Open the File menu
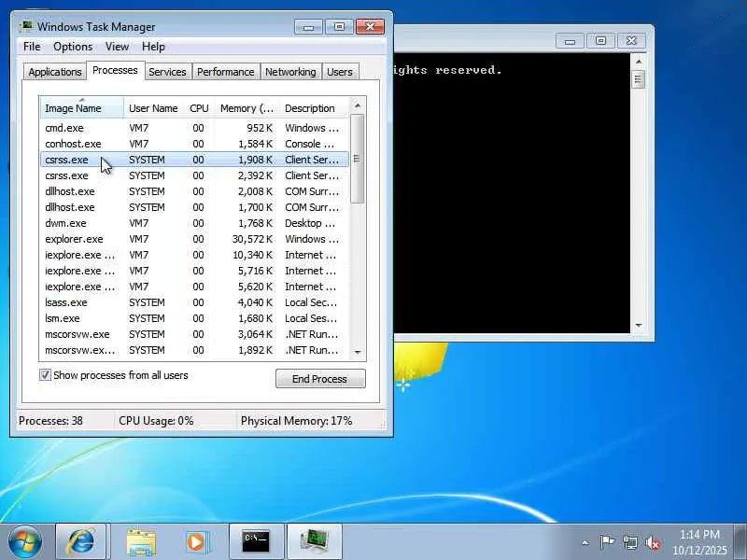 [x=32, y=47]
